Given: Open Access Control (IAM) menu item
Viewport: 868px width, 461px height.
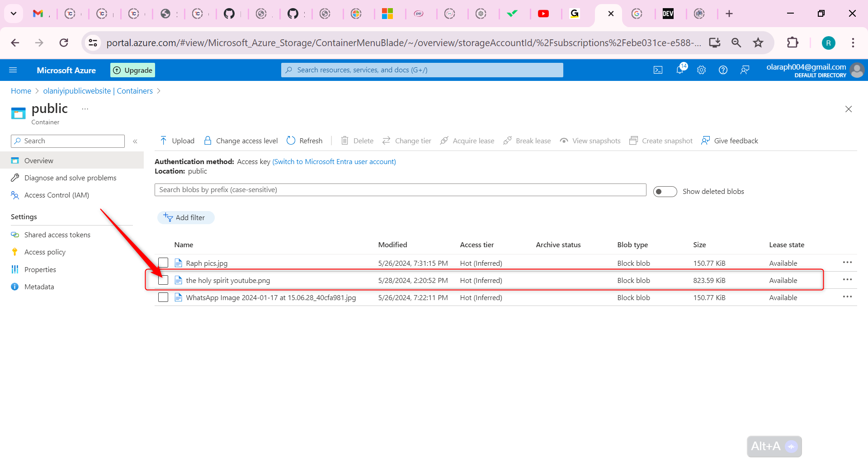Looking at the screenshot, I should tap(57, 195).
